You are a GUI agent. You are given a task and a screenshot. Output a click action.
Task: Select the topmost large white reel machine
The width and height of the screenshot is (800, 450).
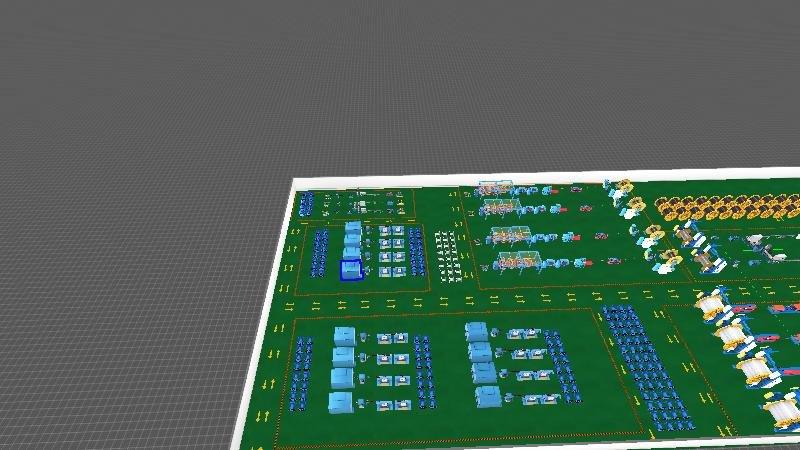712,305
